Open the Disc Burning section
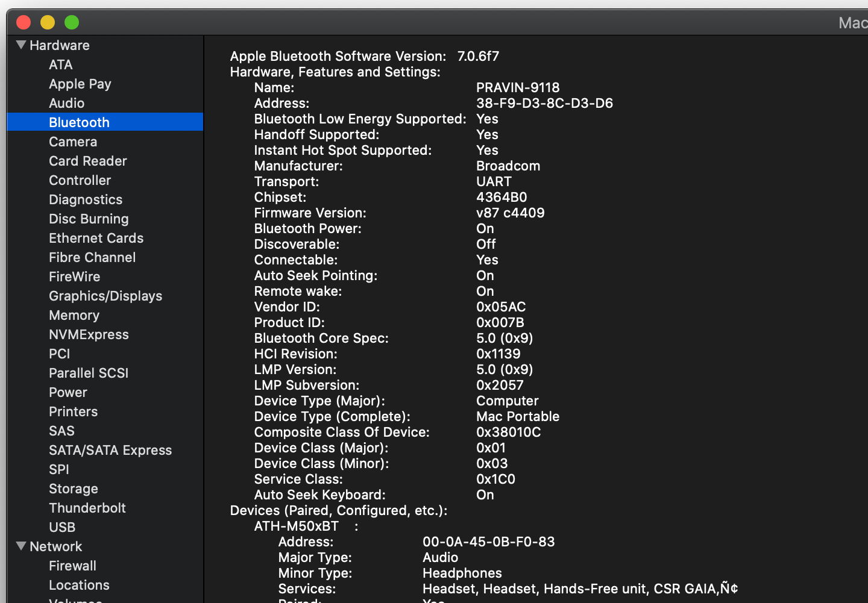Screen dimensions: 868x603 coord(89,219)
